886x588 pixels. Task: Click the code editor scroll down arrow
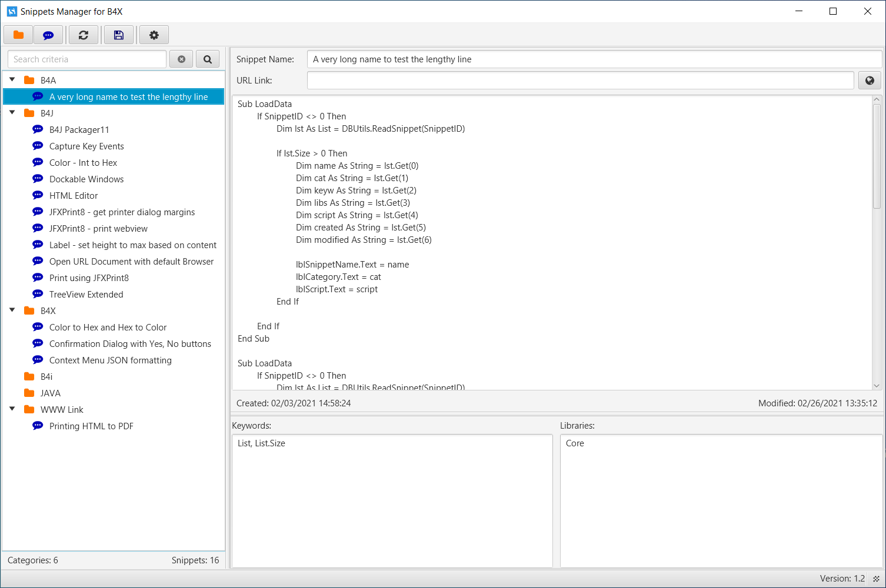pyautogui.click(x=877, y=386)
